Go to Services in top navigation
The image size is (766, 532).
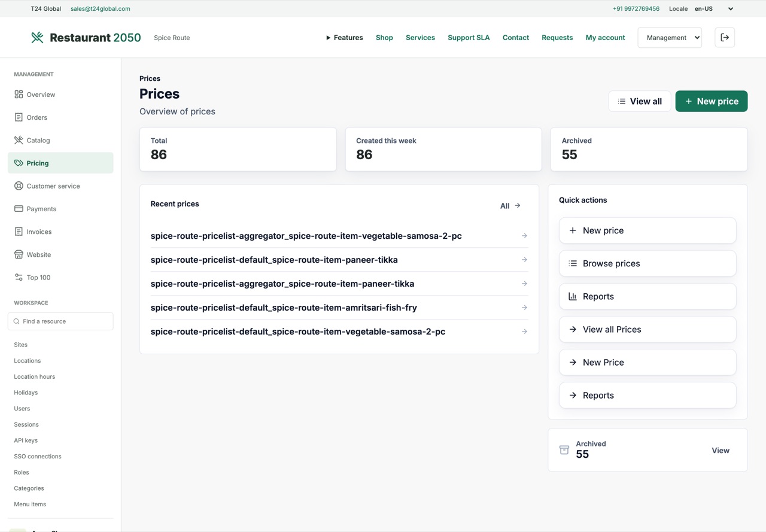click(x=420, y=38)
